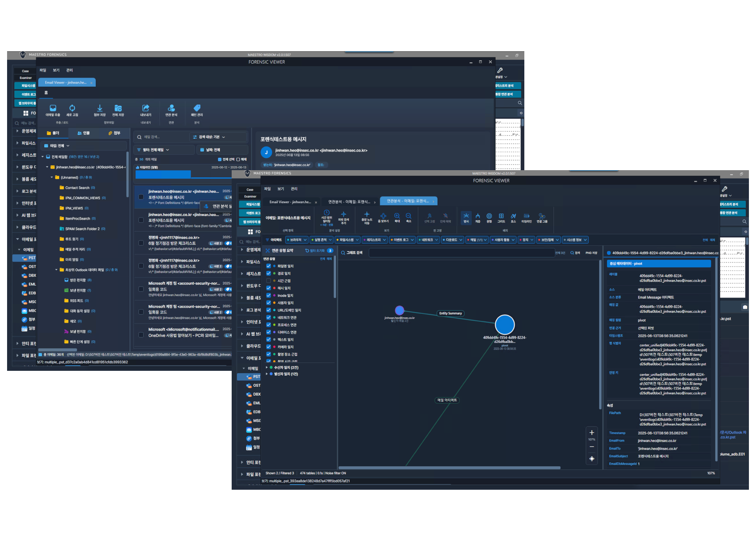Screen dimensions: 756x541
Task: Uncheck the Inode 일치 checkbox
Action: click(x=268, y=295)
